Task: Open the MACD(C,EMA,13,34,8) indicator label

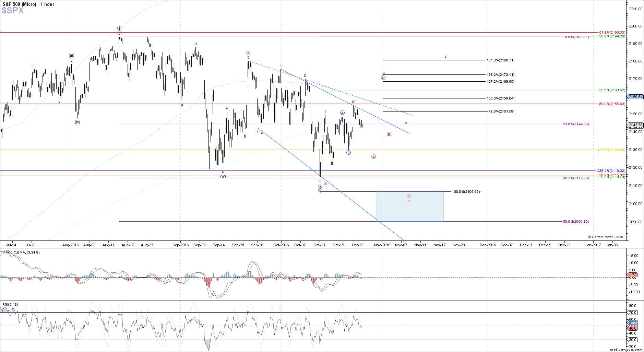Action: [21, 253]
